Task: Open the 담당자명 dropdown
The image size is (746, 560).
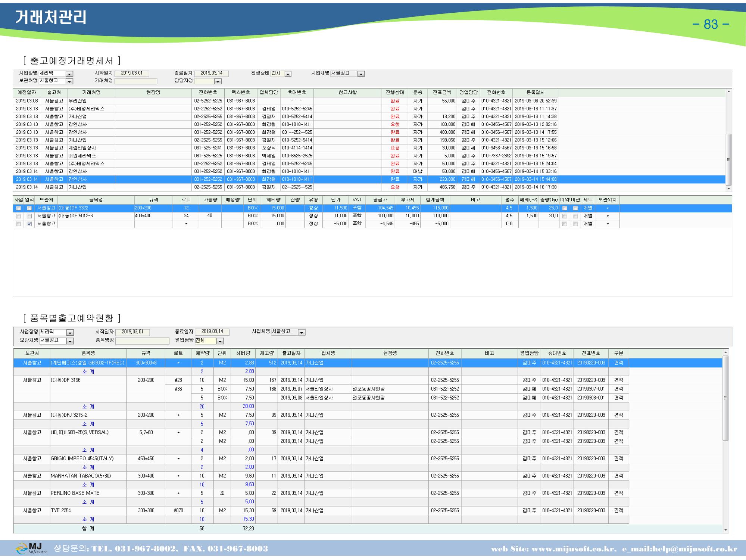Action: [x=218, y=81]
